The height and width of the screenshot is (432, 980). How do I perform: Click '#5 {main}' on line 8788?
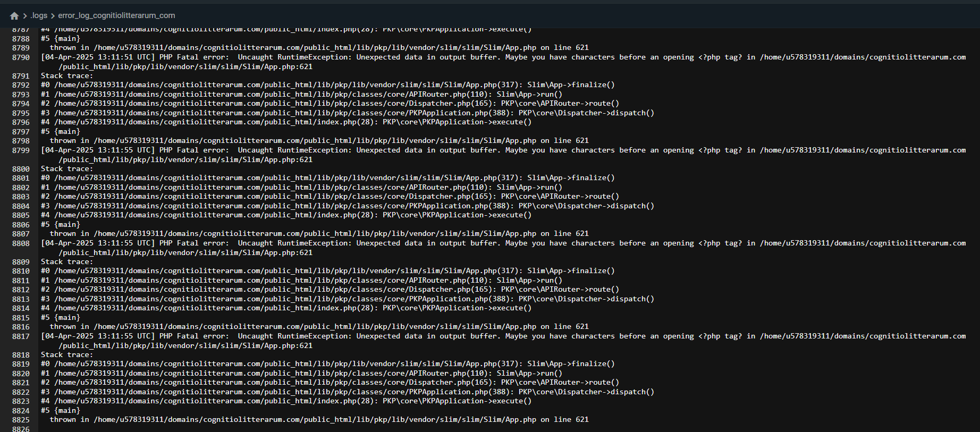(61, 38)
